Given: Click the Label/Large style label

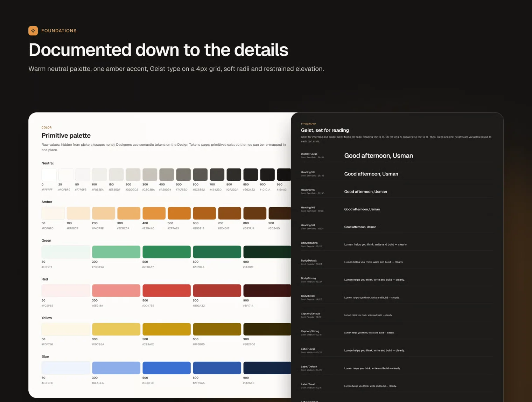Looking at the screenshot, I should [x=308, y=349].
